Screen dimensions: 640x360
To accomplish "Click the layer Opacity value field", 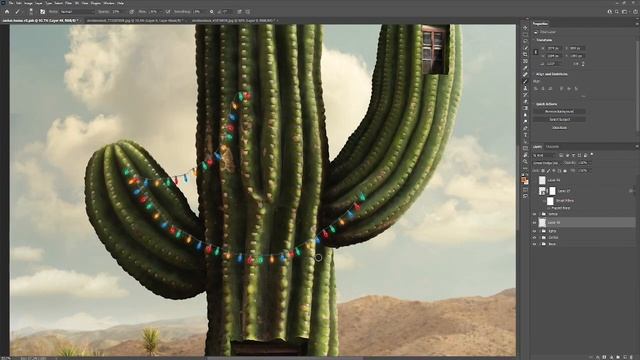I will [584, 163].
